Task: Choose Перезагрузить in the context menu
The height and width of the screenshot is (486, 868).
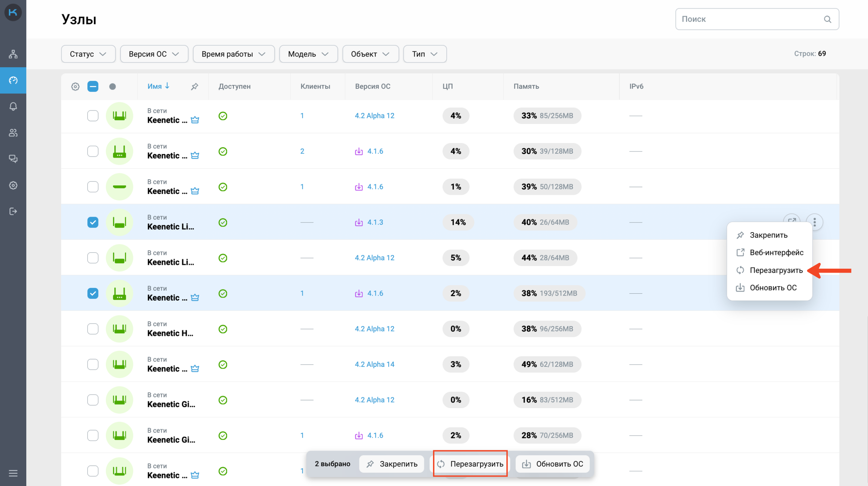Action: pos(776,270)
